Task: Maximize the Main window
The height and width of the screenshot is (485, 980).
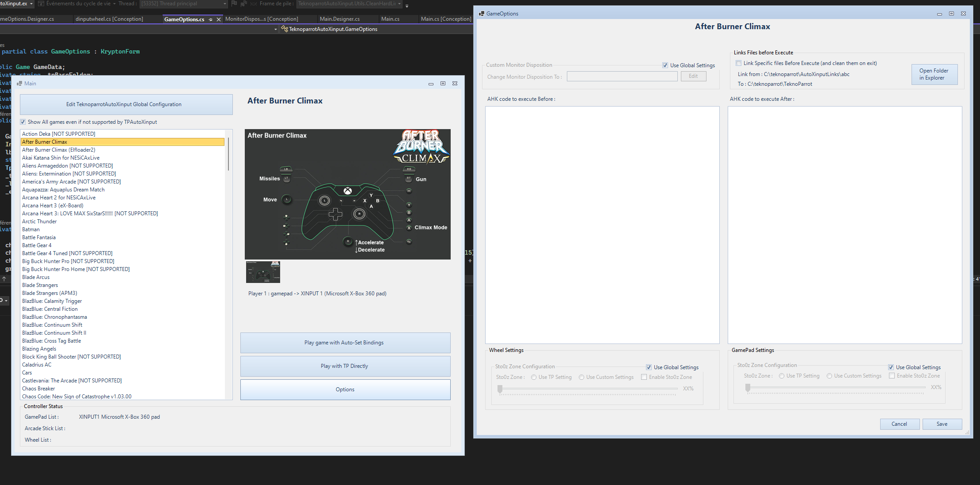Action: coord(443,84)
